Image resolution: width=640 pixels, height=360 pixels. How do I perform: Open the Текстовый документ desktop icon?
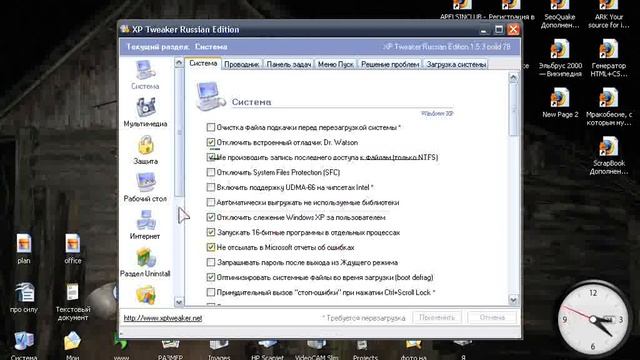point(73,301)
